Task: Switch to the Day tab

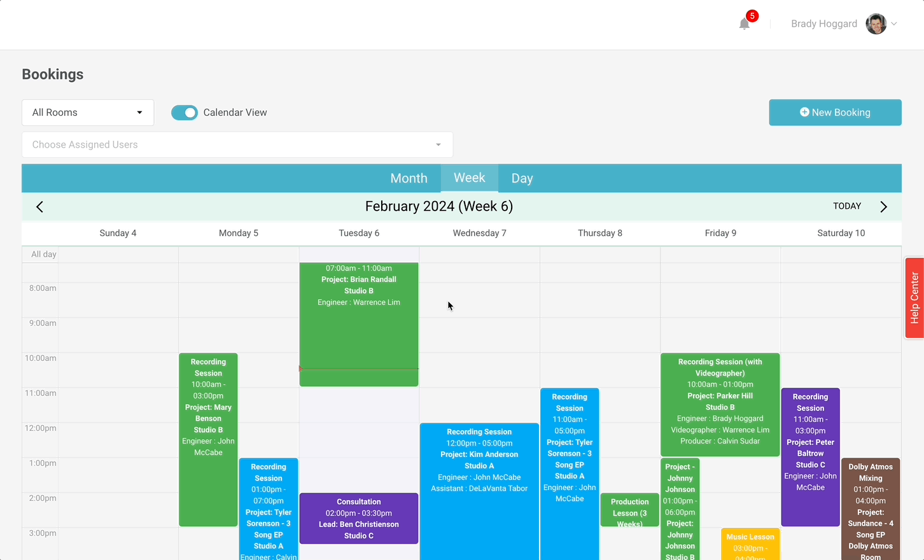Action: coord(522,178)
